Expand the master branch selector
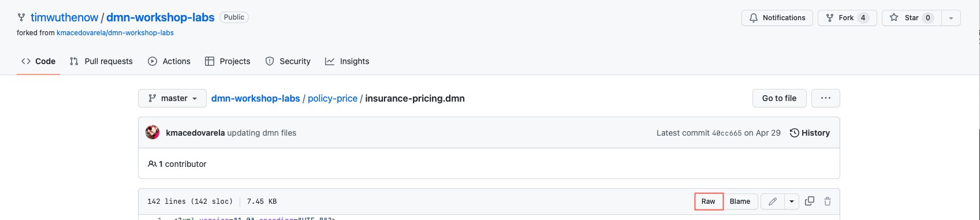 point(173,98)
